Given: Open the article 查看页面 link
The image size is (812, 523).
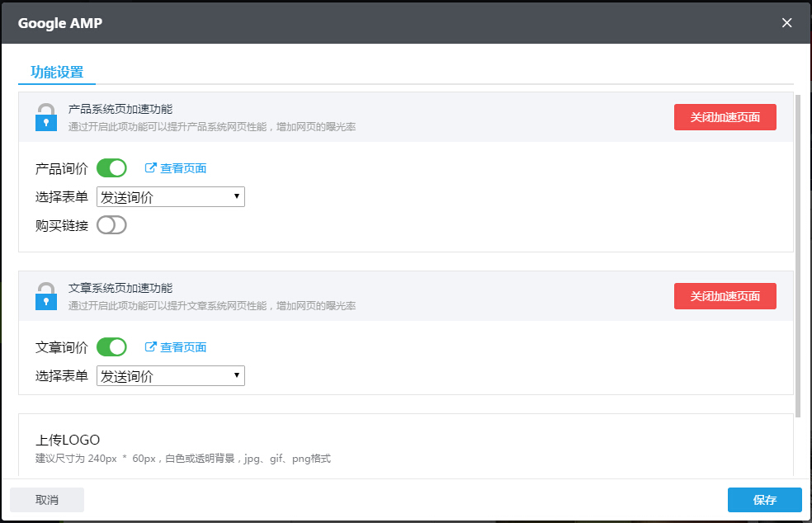Looking at the screenshot, I should click(x=182, y=346).
